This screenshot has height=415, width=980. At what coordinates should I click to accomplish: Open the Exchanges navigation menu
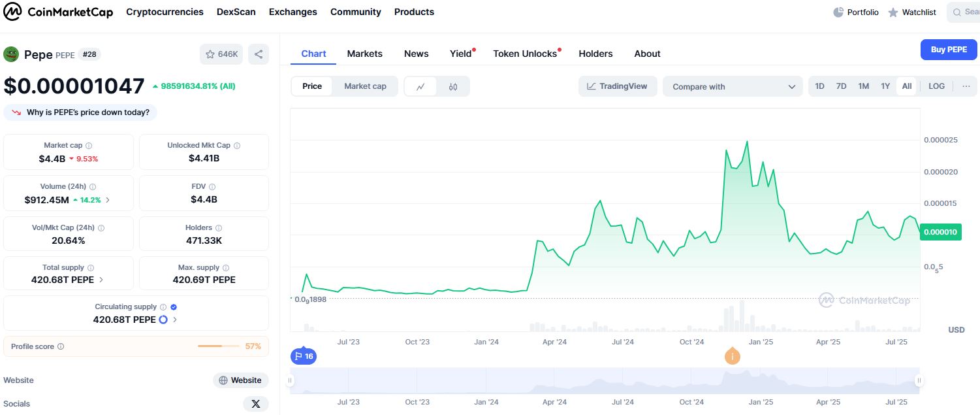(293, 12)
